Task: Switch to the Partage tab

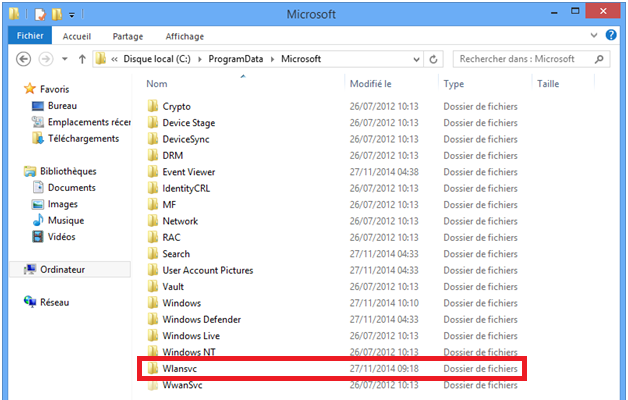Action: point(128,36)
